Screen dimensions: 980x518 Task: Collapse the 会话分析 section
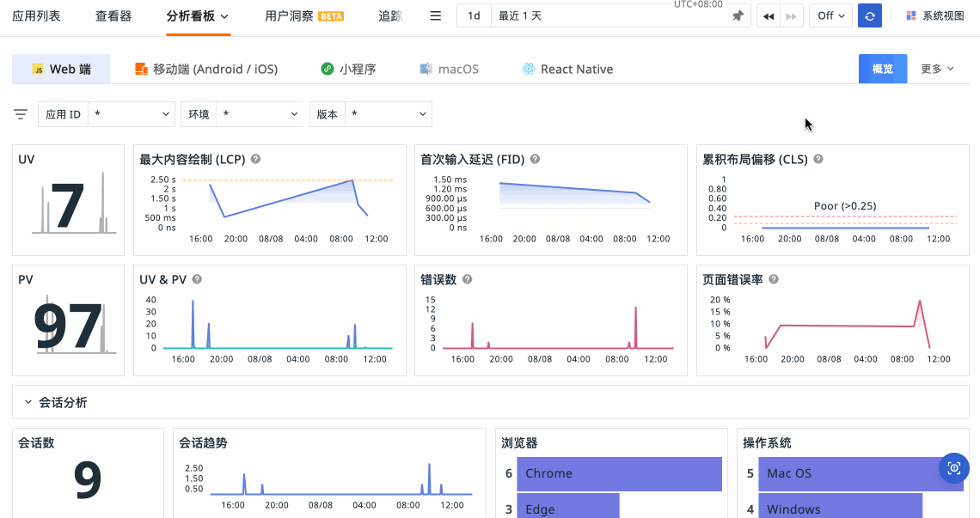28,402
